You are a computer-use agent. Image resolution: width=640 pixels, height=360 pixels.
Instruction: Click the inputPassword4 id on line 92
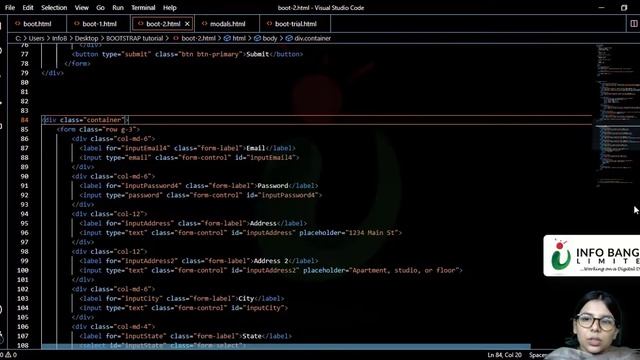pyautogui.click(x=289, y=195)
